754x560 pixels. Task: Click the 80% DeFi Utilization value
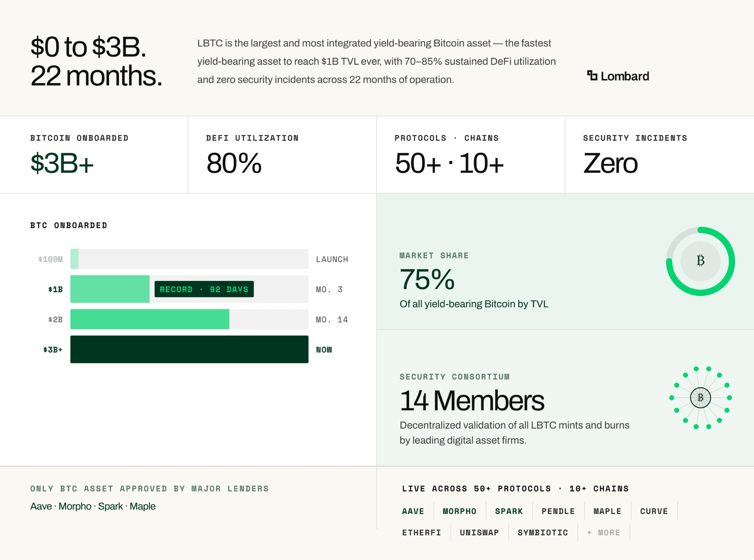[234, 163]
